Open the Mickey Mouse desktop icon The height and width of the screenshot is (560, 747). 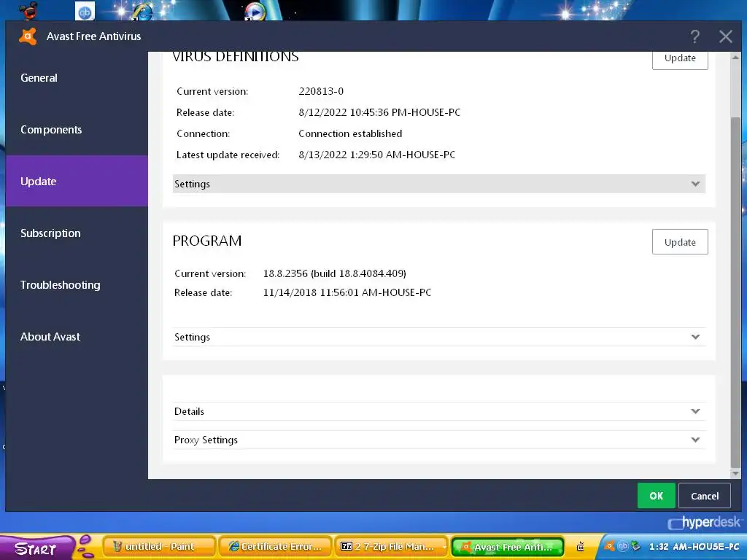28,9
